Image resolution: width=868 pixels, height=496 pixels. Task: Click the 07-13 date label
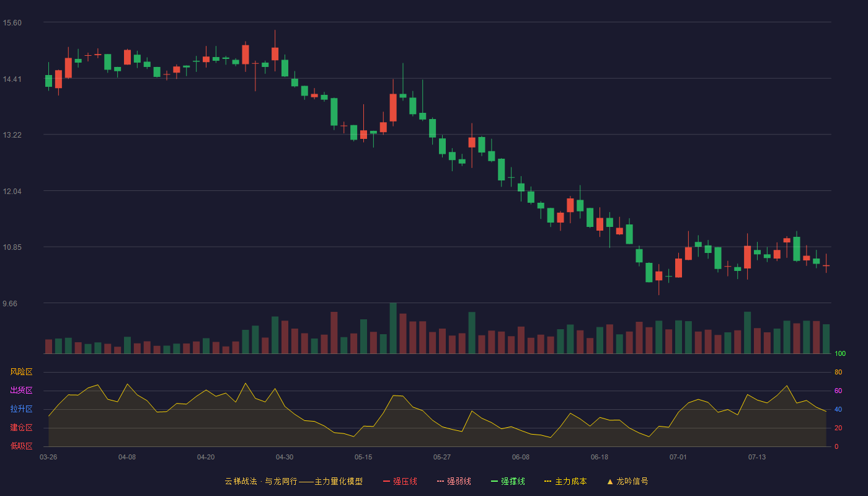757,457
